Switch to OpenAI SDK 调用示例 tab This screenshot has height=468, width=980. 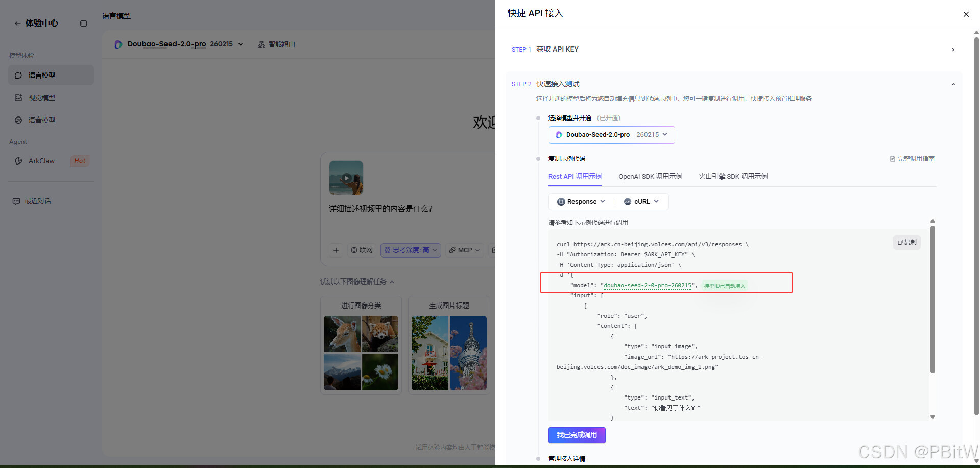(650, 177)
